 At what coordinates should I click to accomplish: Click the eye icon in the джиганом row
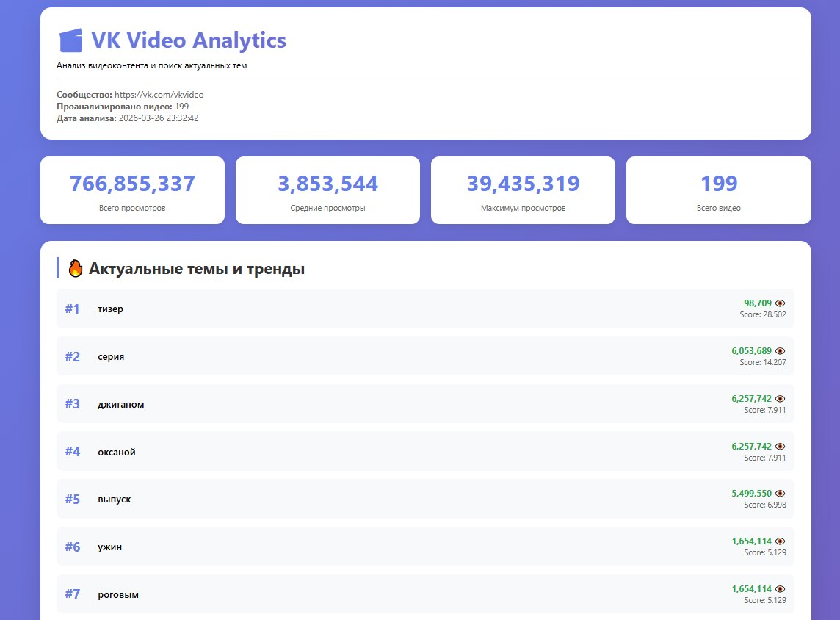780,399
